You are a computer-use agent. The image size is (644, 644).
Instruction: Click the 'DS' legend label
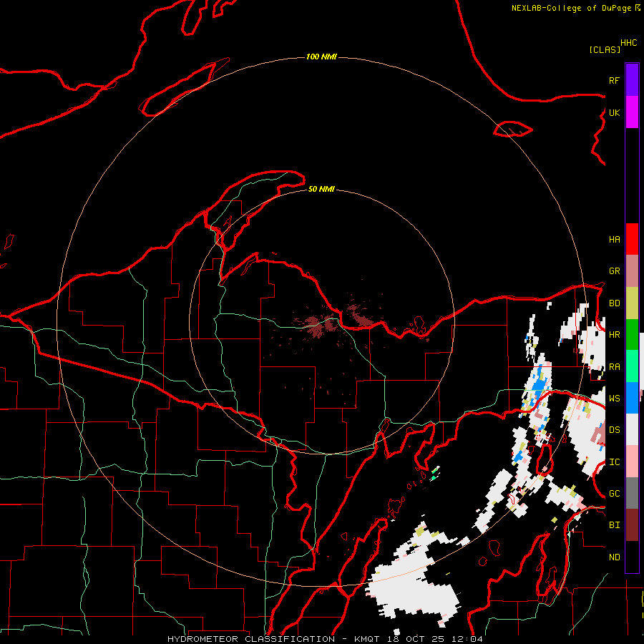[614, 430]
